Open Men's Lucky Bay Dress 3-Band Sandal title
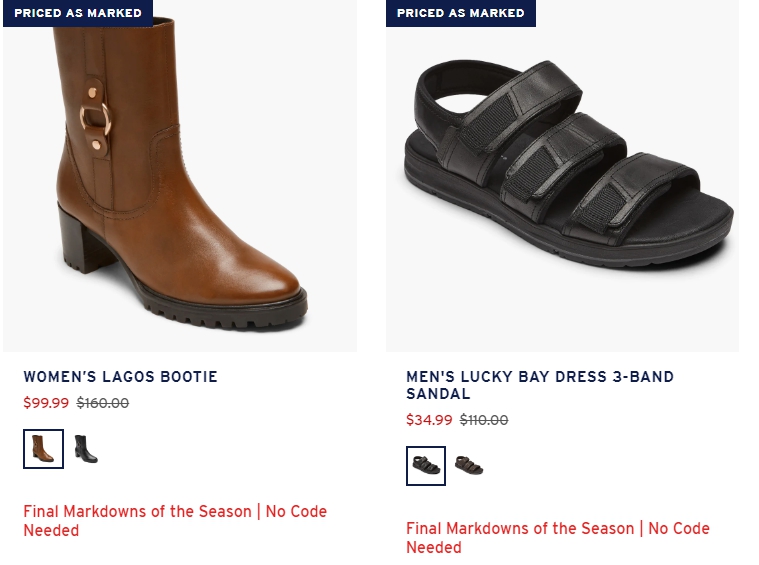The image size is (759, 565). tap(540, 385)
